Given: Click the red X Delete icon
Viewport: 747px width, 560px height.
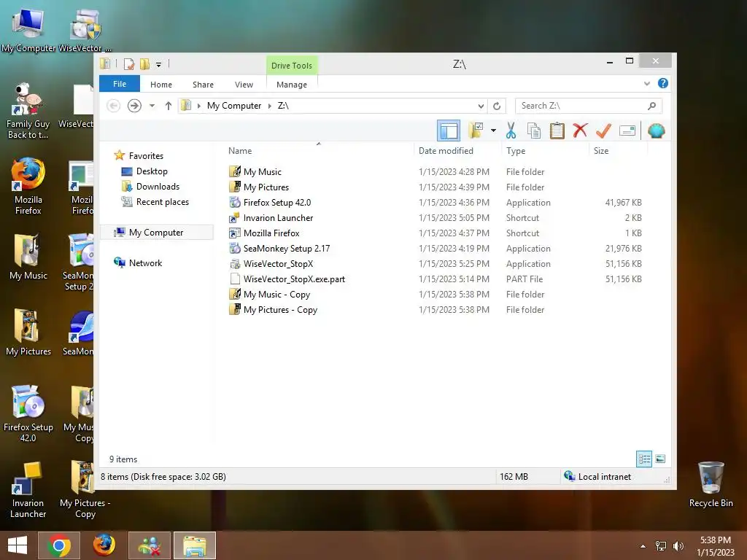Looking at the screenshot, I should (x=580, y=131).
